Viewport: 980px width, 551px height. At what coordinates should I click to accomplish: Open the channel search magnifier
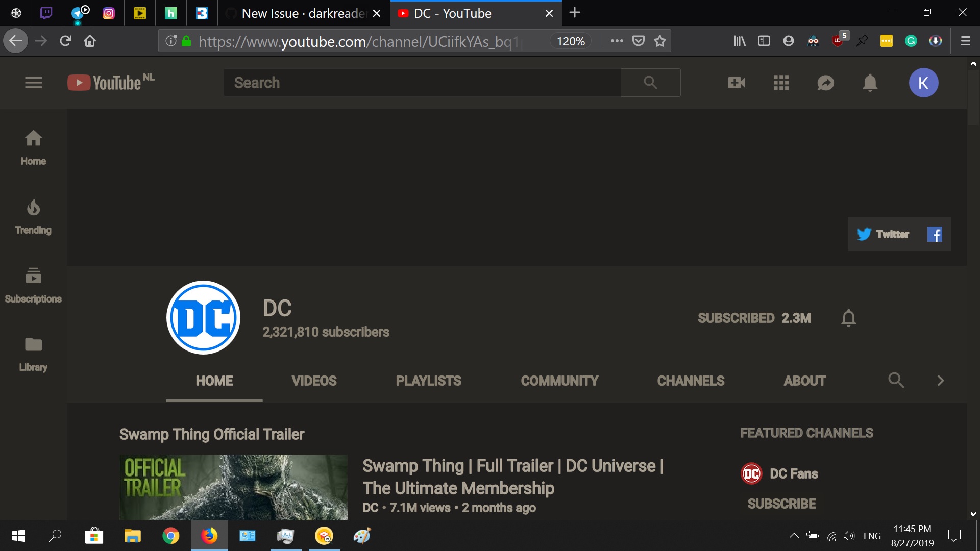tap(896, 381)
